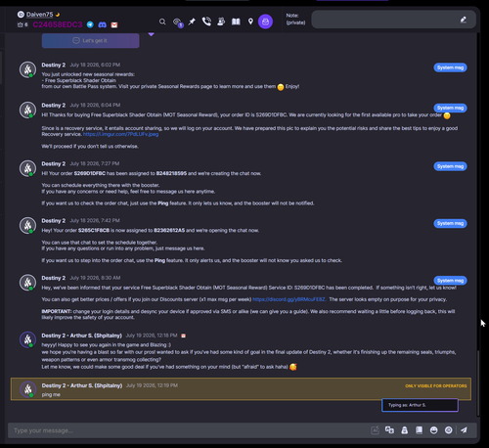Open the Telegram contact icon
Viewport: 489px width, 448px height.
90,24
